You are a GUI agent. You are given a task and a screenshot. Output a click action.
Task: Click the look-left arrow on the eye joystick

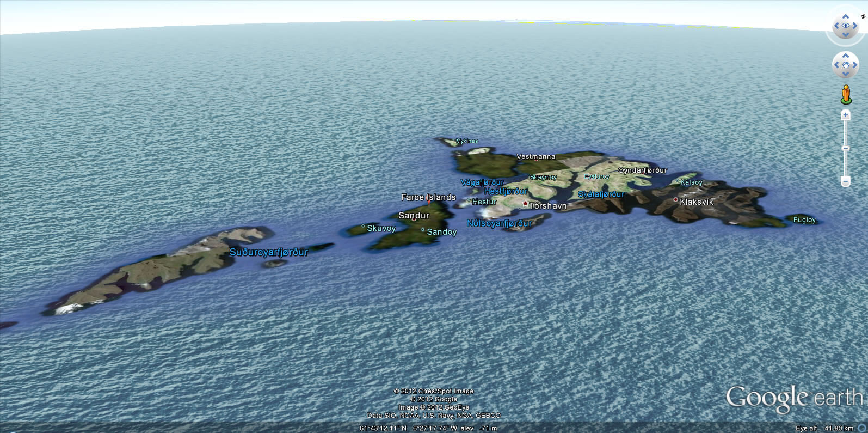click(837, 26)
